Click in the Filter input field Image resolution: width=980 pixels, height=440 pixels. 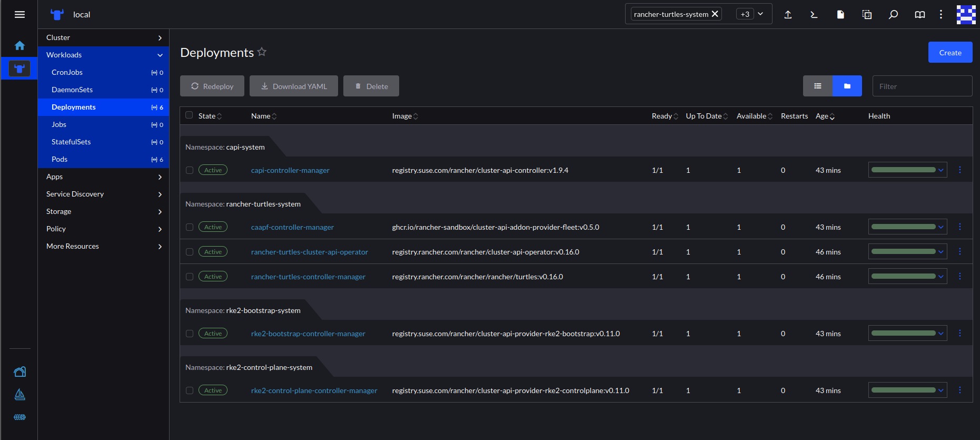(922, 86)
